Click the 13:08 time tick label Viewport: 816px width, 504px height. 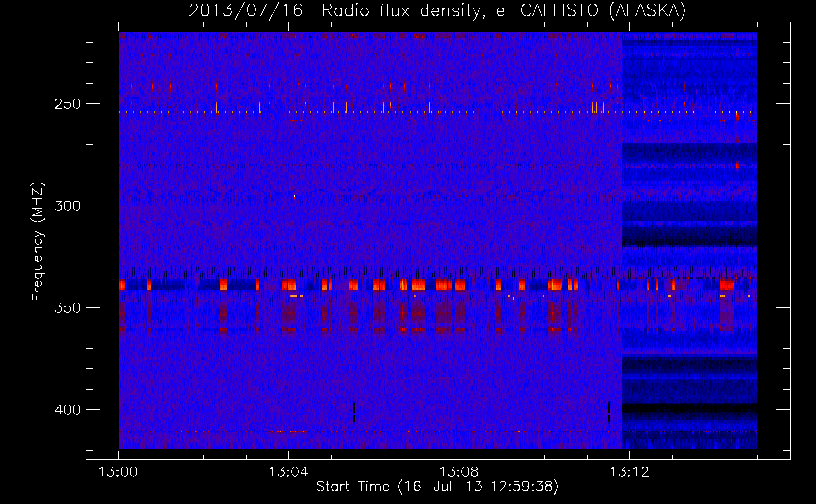[x=459, y=472]
